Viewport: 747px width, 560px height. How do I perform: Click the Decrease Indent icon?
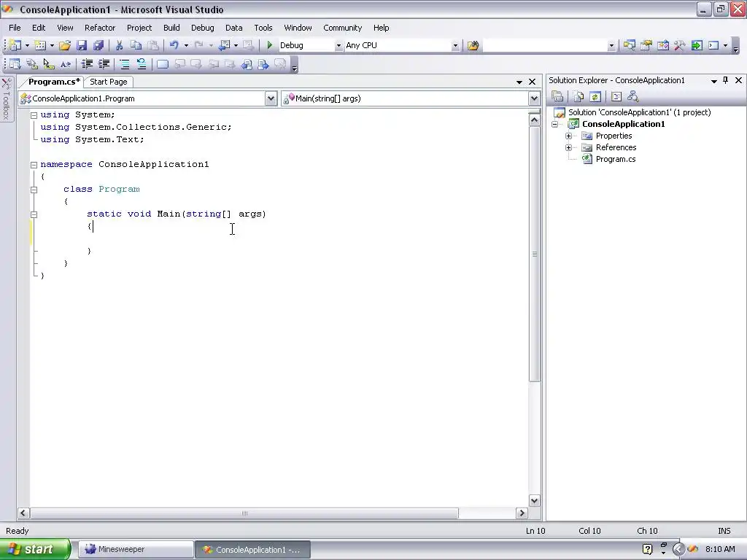[x=87, y=64]
